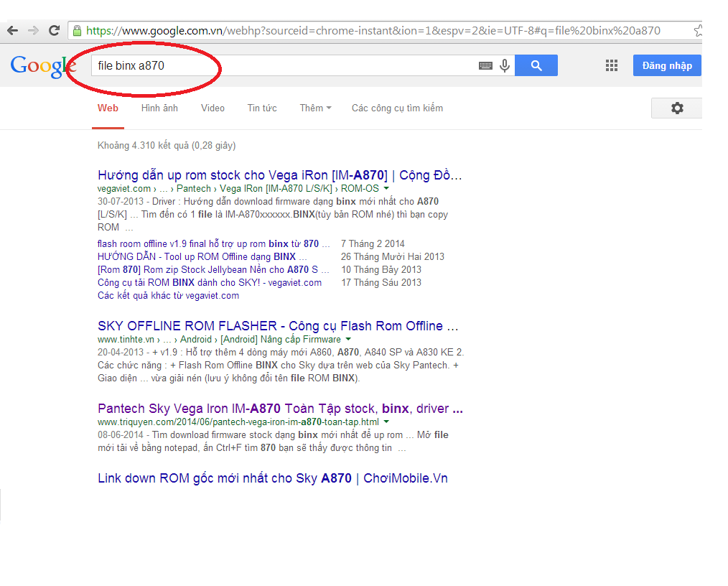Click the snippet starting 30-07-2013 - Driver
This screenshot has width=728, height=586.
273,215
